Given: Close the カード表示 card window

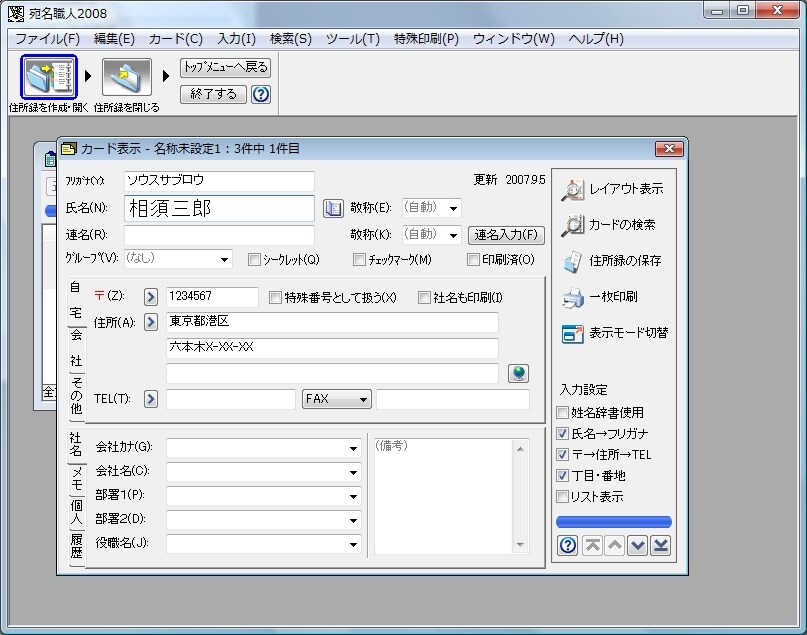Looking at the screenshot, I should pyautogui.click(x=669, y=149).
